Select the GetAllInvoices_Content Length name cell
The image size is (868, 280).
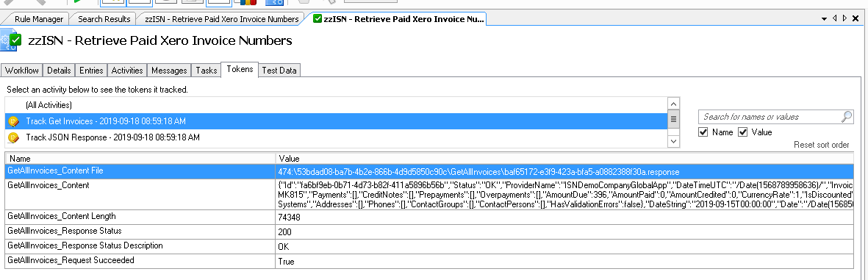click(x=140, y=217)
